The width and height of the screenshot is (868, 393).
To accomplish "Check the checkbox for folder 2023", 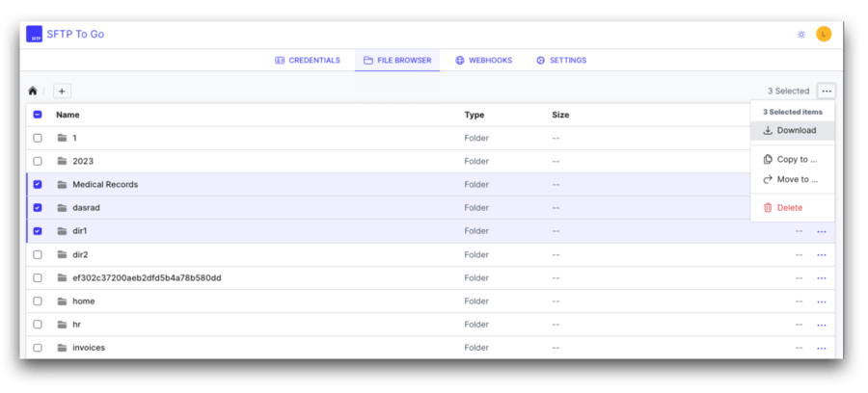I will [x=38, y=162].
